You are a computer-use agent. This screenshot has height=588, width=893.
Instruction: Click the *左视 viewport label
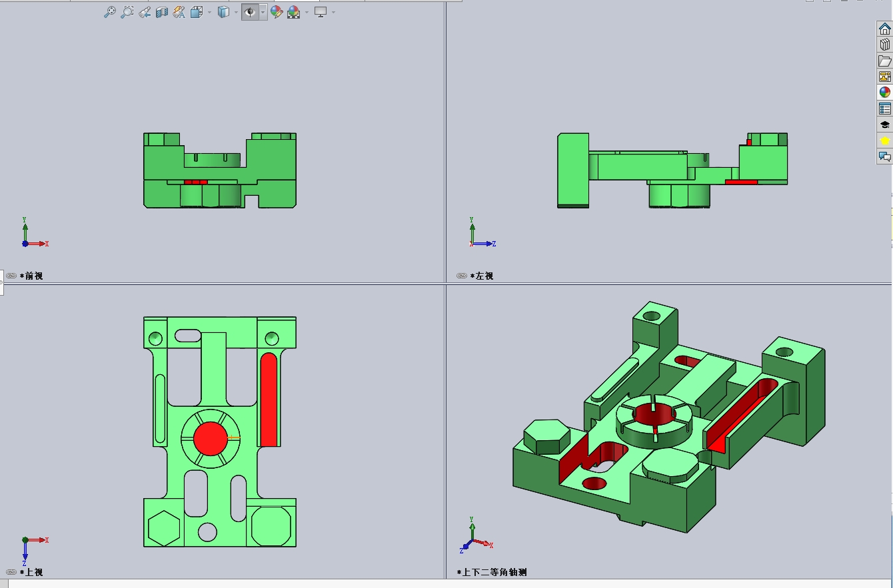(x=482, y=276)
